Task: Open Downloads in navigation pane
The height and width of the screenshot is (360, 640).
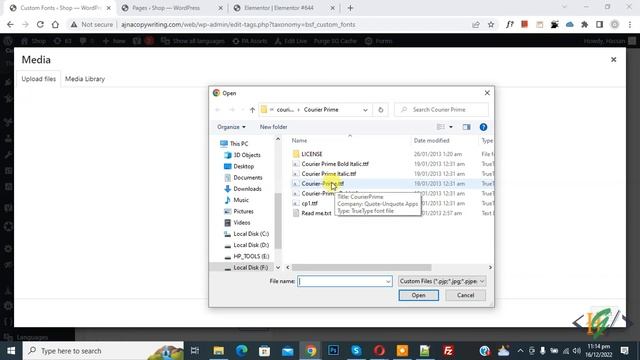Action: click(247, 189)
